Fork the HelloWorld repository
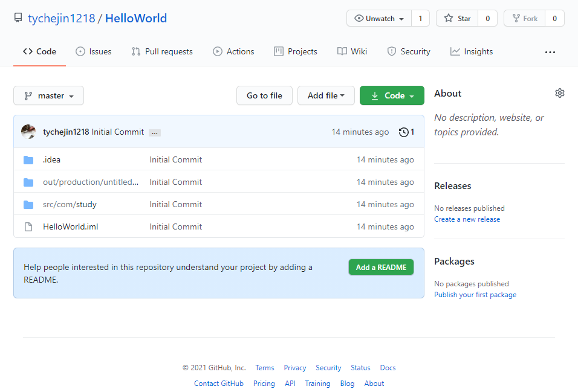The width and height of the screenshot is (578, 392). 525,18
